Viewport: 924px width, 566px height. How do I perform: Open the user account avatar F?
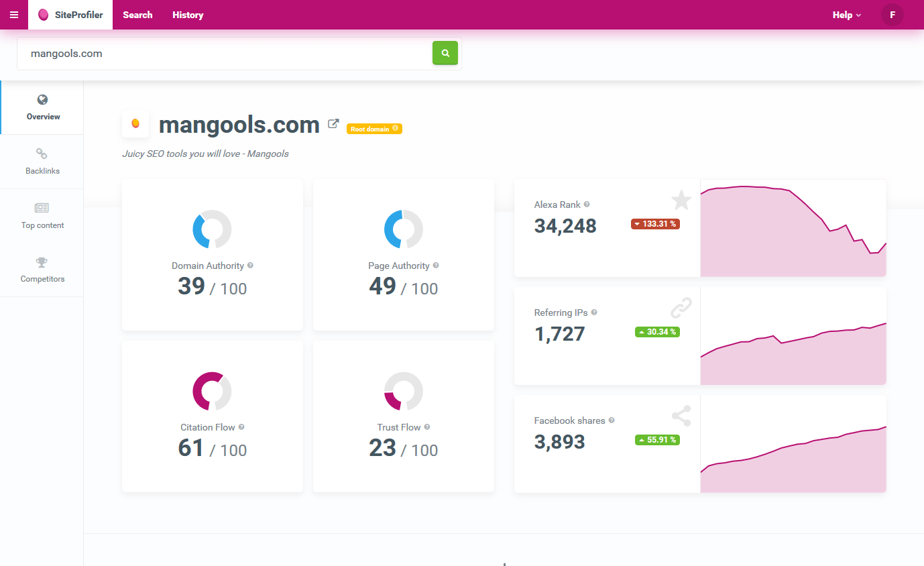coord(892,15)
